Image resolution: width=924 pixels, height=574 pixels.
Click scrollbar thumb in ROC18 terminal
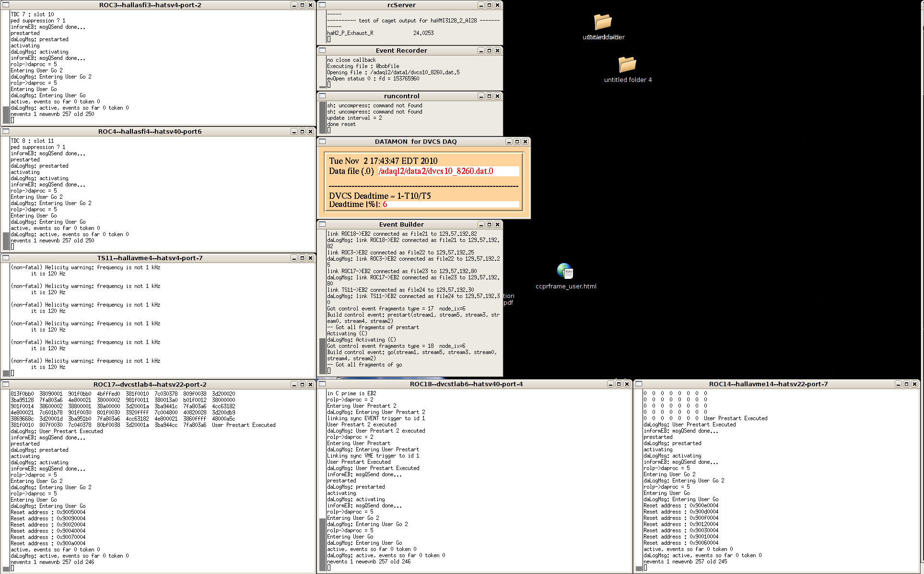(323, 544)
